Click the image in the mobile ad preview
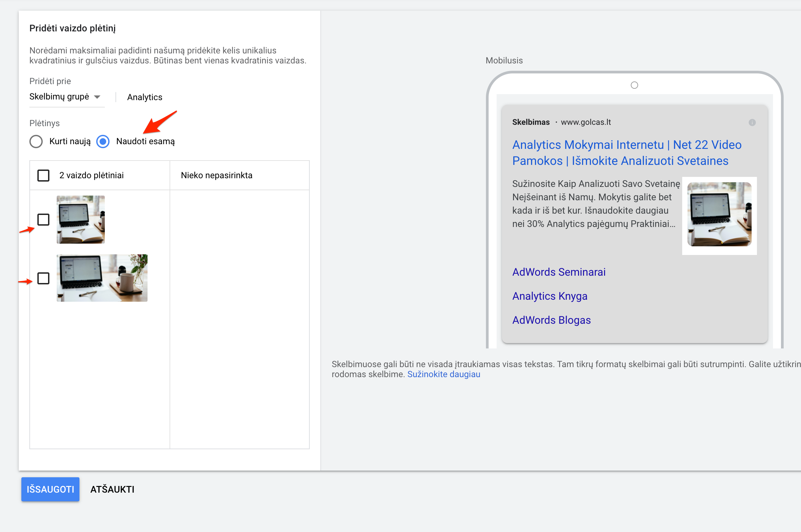The image size is (801, 532). [x=719, y=214]
